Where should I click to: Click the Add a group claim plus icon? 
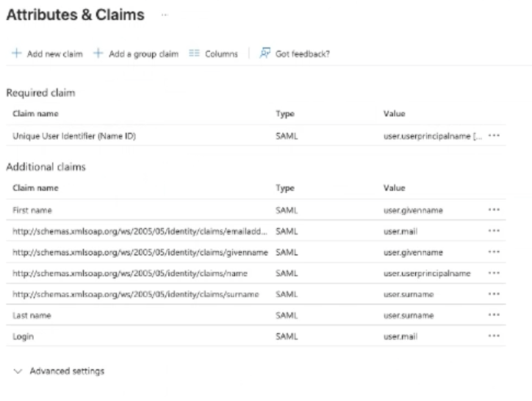(x=97, y=54)
